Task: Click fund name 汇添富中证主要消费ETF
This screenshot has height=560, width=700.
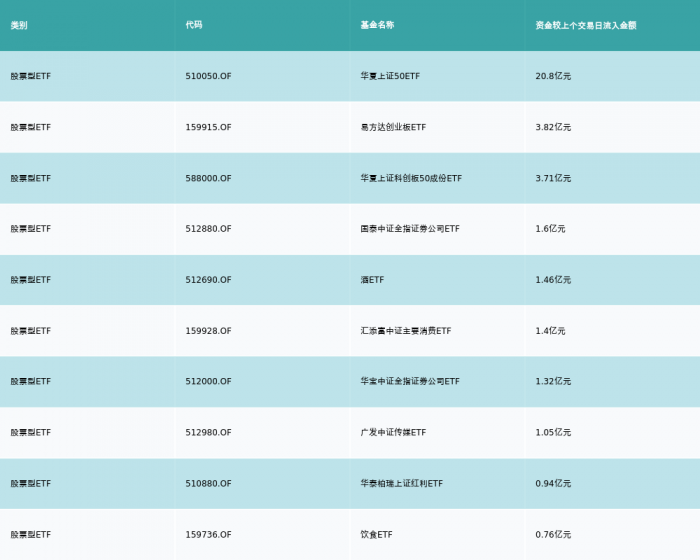Action: click(x=406, y=331)
